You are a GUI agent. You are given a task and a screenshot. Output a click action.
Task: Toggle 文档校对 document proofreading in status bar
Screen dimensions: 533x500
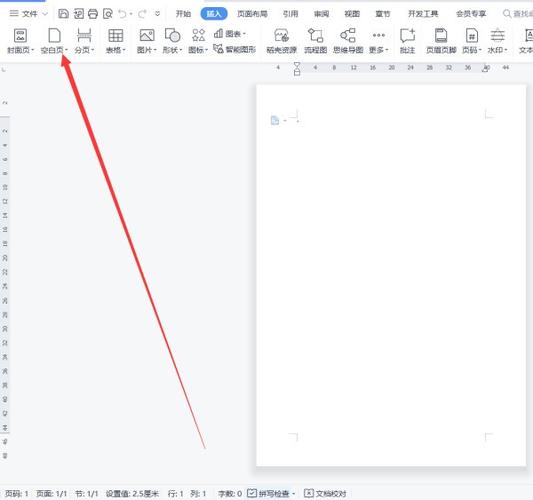(325, 493)
